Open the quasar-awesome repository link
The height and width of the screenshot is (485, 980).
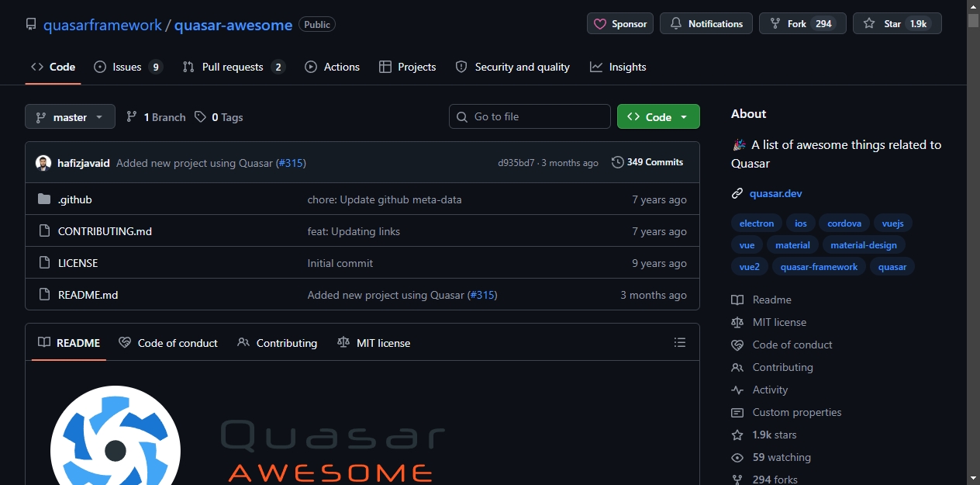(233, 25)
